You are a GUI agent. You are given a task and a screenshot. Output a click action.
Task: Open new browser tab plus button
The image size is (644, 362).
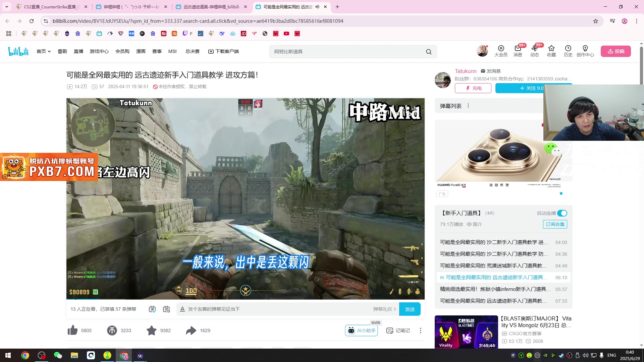pyautogui.click(x=337, y=7)
